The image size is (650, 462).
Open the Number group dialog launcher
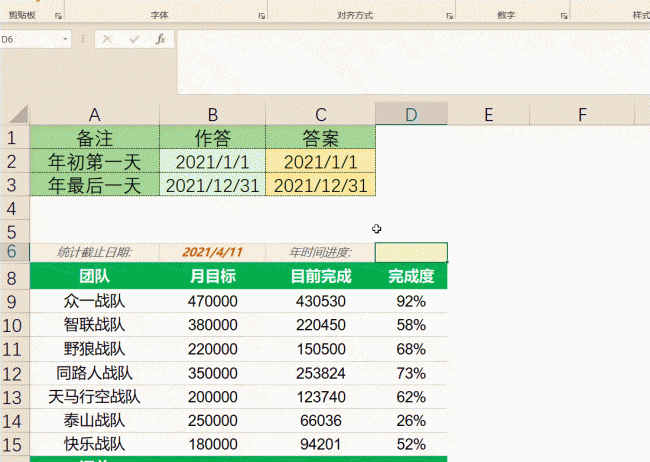click(x=564, y=16)
